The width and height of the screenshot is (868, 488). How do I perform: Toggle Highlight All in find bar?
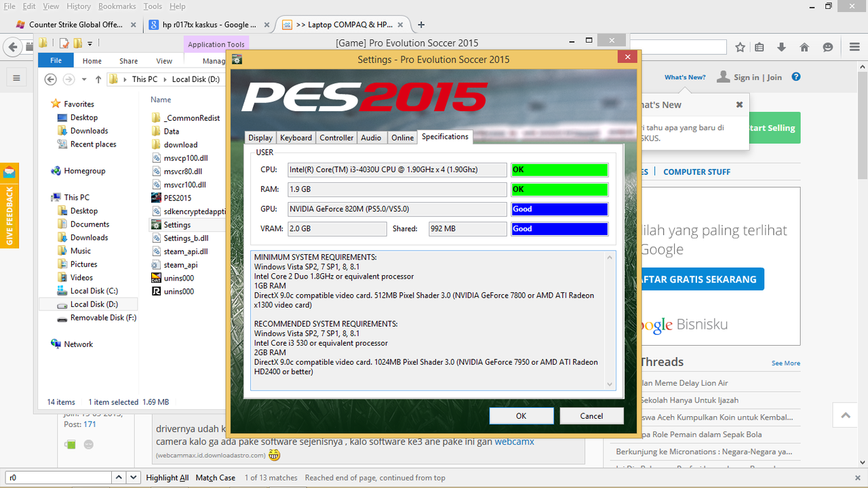pyautogui.click(x=167, y=478)
